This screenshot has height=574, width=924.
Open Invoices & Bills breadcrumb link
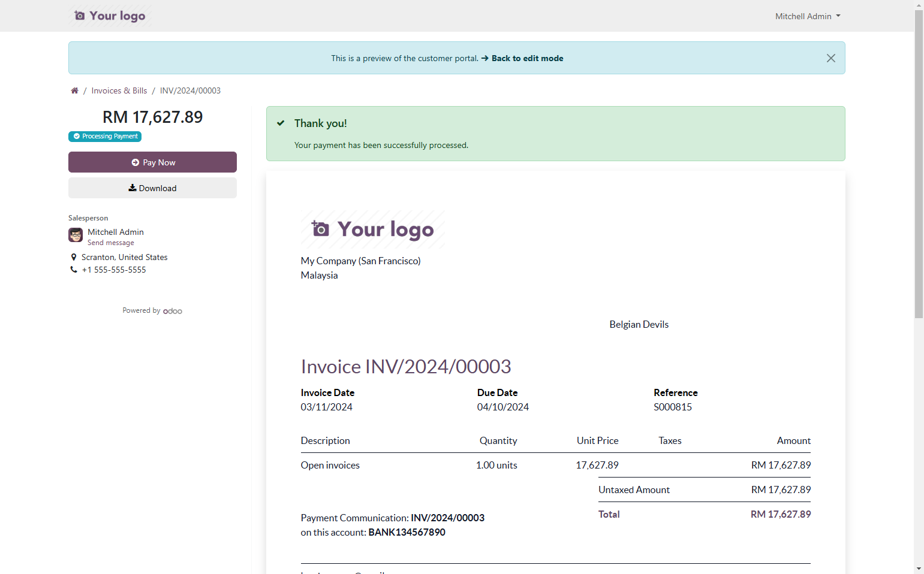119,90
